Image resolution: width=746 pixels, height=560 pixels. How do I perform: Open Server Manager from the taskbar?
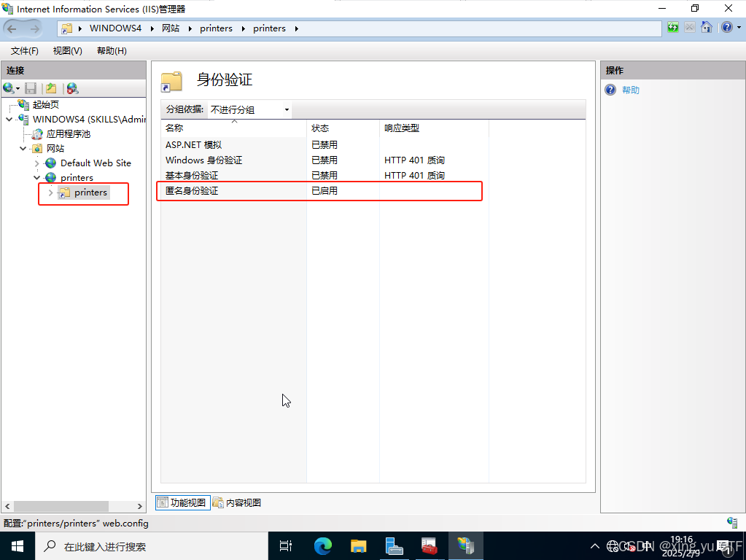point(395,545)
